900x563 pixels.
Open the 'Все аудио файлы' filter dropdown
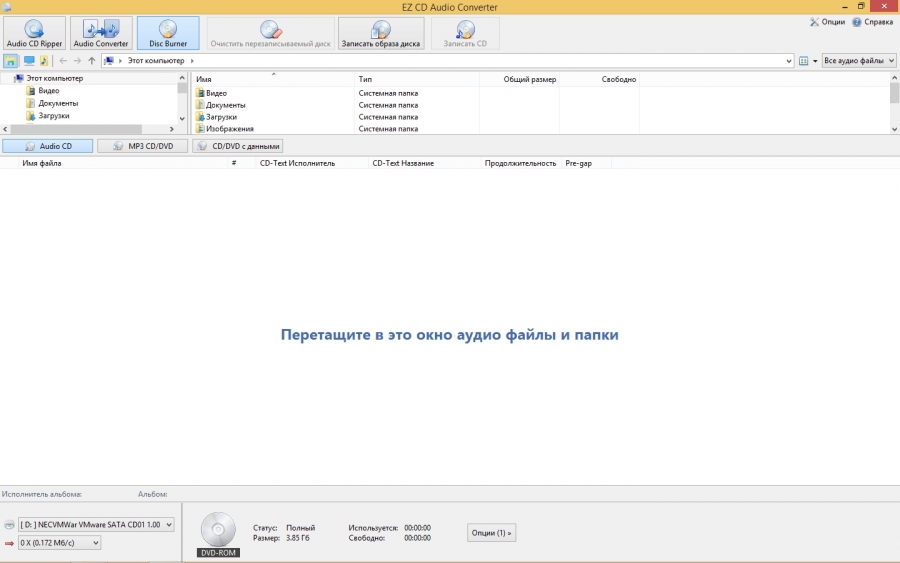(x=858, y=61)
